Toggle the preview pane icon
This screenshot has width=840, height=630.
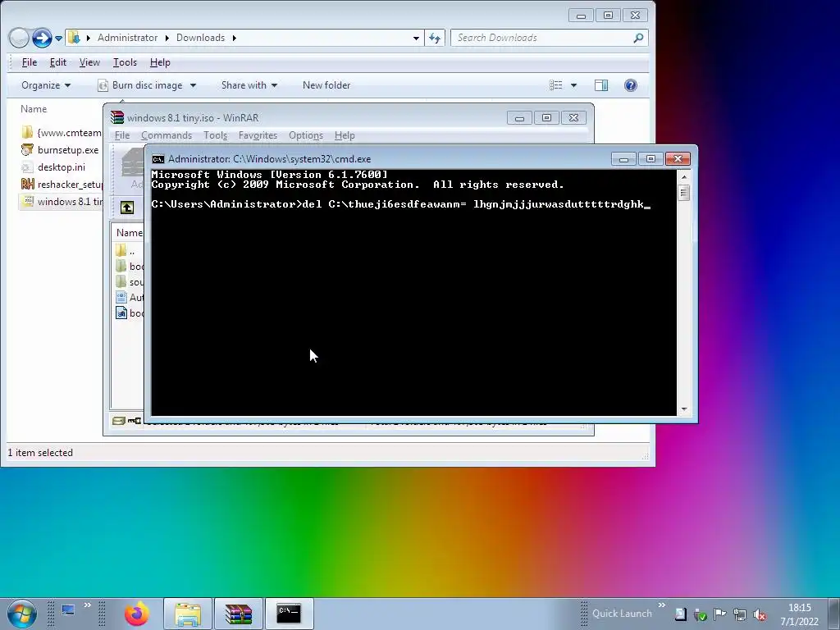pos(601,85)
